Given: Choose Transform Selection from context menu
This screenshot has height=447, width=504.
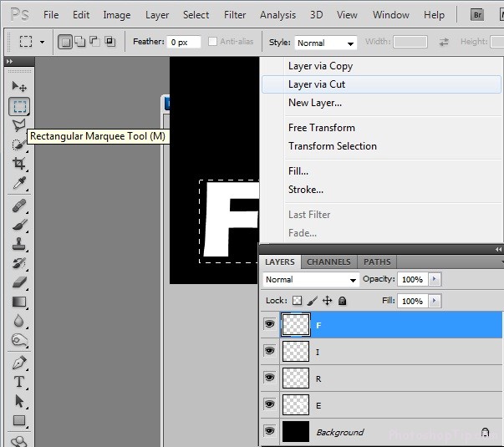Looking at the screenshot, I should click(x=381, y=146).
